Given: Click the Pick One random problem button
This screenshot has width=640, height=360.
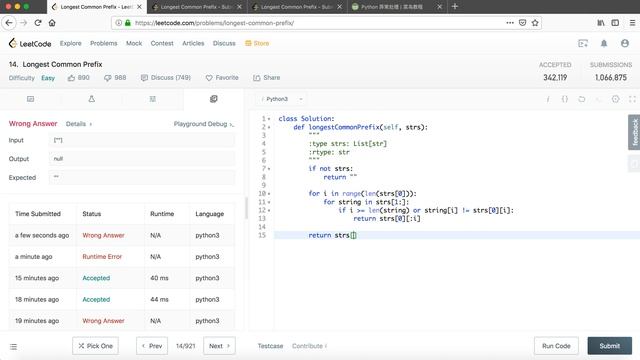Looking at the screenshot, I should (x=96, y=346).
